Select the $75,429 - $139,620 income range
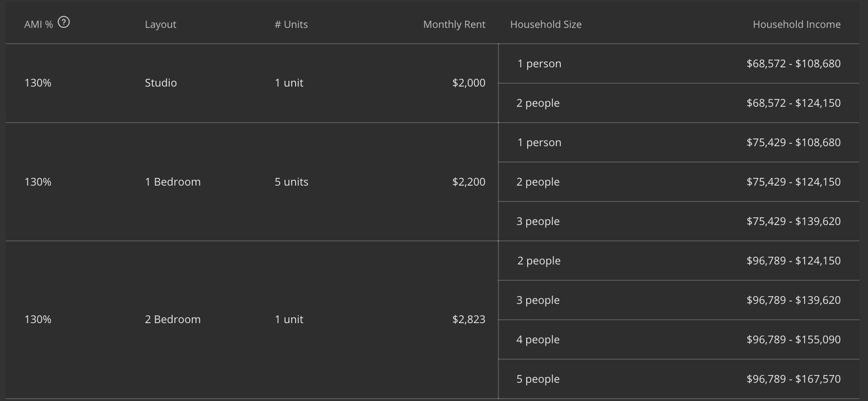This screenshot has width=868, height=401. point(794,221)
